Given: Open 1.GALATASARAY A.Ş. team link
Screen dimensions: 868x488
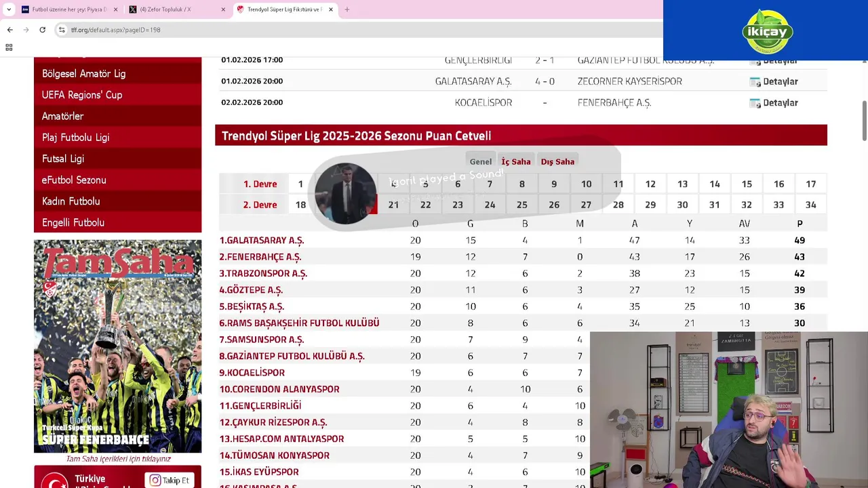Looking at the screenshot, I should pos(262,241).
